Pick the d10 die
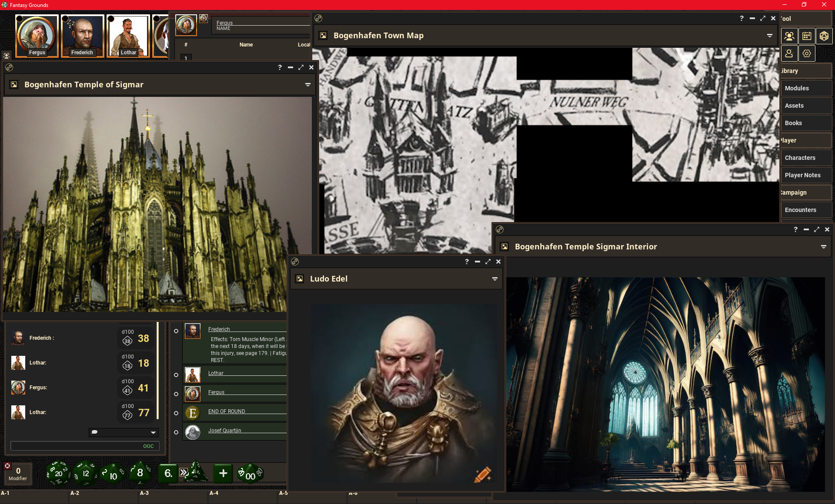This screenshot has width=835, height=504. pyautogui.click(x=113, y=474)
